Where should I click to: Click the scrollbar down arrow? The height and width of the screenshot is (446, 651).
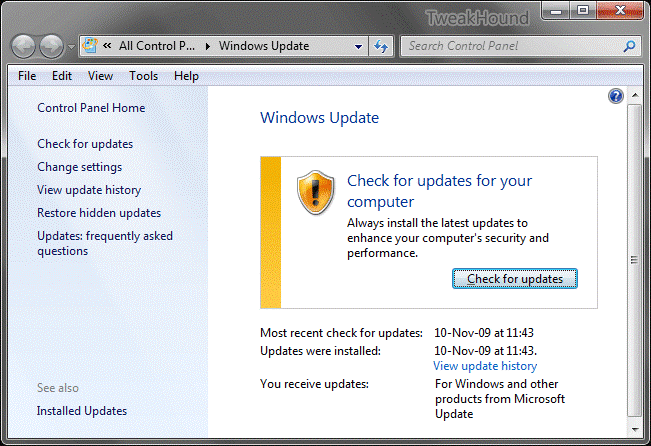pos(635,429)
